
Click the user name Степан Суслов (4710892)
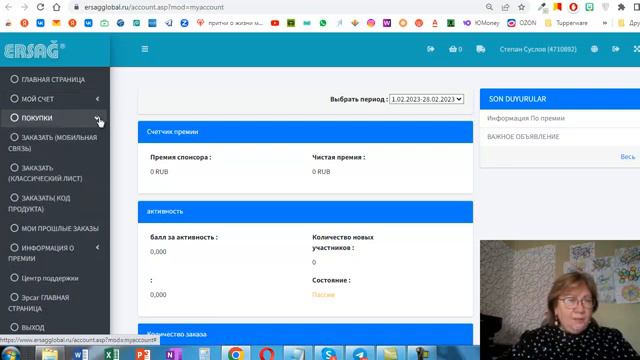pyautogui.click(x=538, y=49)
